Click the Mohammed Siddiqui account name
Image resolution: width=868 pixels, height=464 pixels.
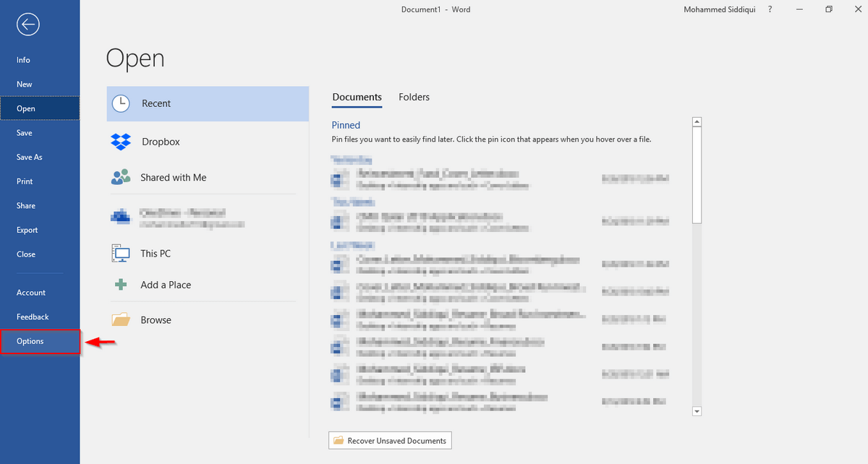pyautogui.click(x=718, y=9)
